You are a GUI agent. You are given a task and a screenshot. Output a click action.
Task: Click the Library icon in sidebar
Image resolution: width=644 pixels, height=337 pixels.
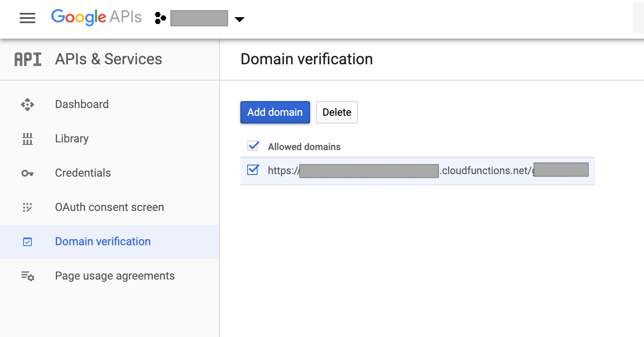coord(27,139)
